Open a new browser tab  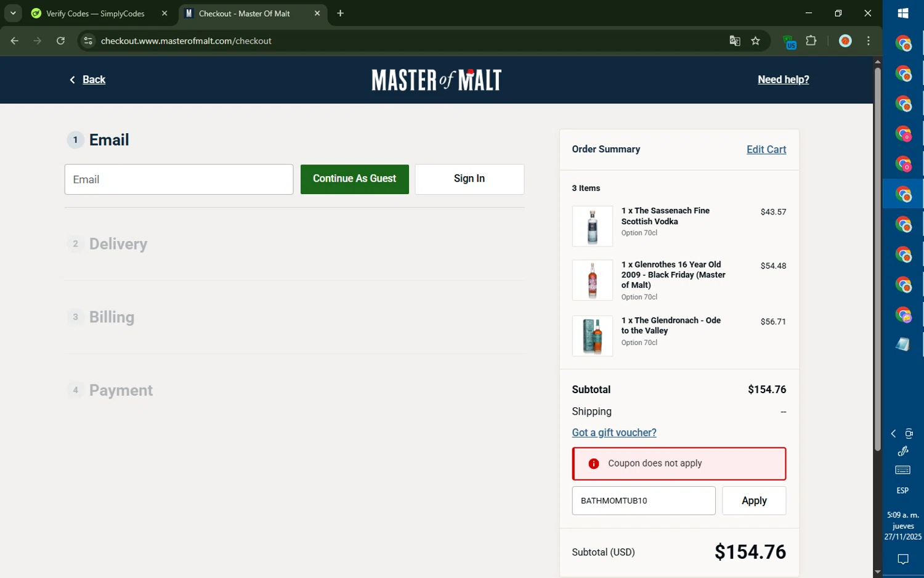[x=341, y=13]
